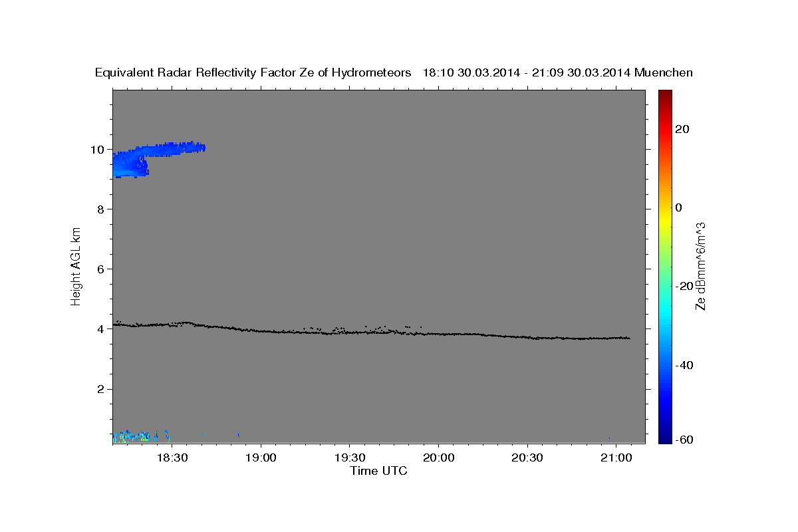The height and width of the screenshot is (532, 798).
Task: Click the "Muenchen" location label in title
Action: pos(664,72)
